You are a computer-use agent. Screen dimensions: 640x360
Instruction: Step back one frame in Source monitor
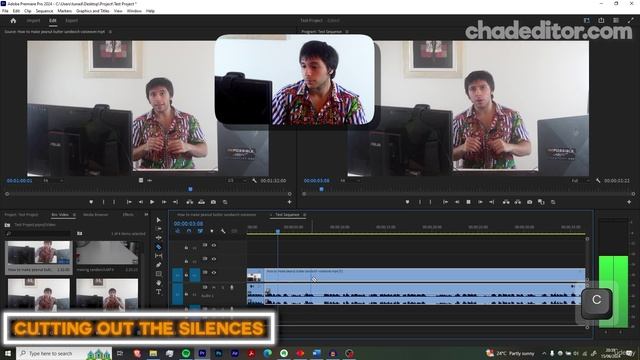141,202
